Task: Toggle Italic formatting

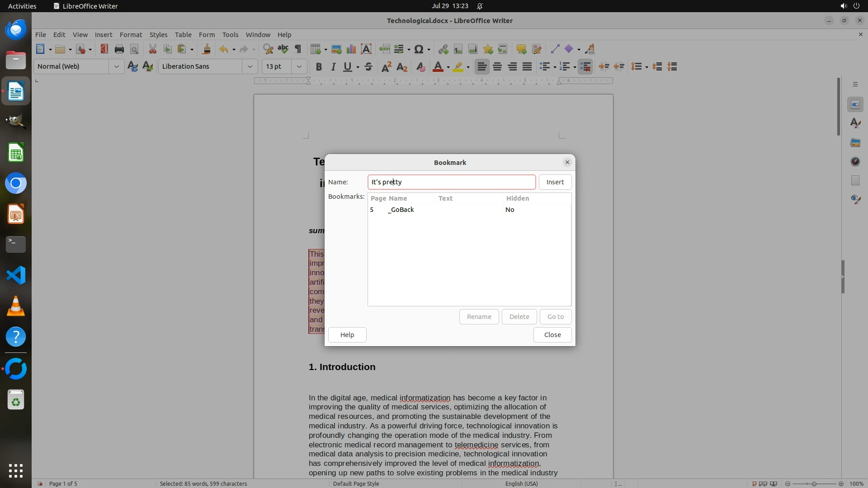Action: 333,67
